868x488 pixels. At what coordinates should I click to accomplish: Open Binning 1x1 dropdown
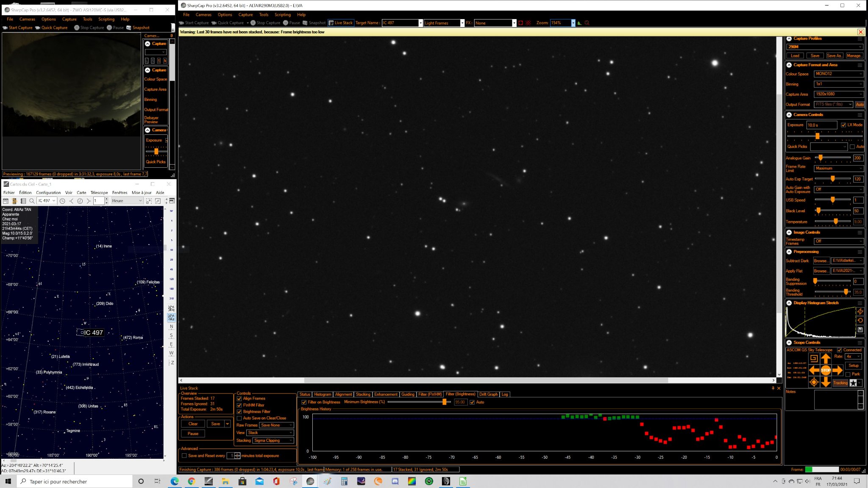[x=838, y=84]
